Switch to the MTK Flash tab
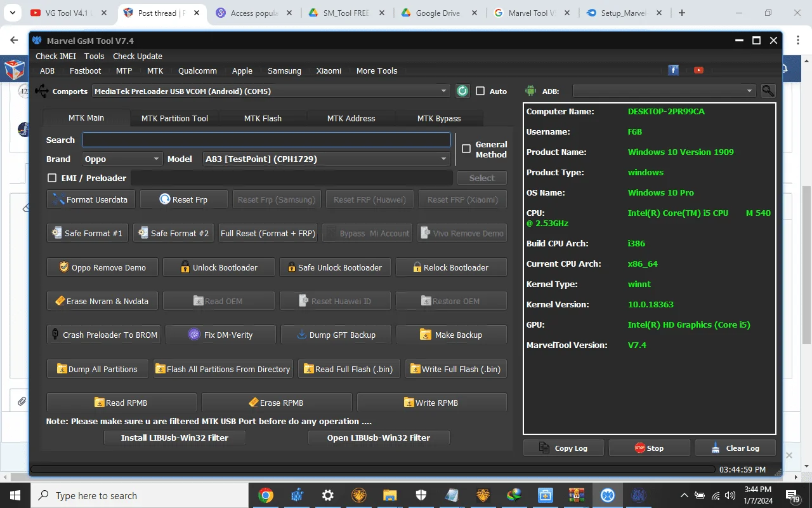 [x=263, y=118]
